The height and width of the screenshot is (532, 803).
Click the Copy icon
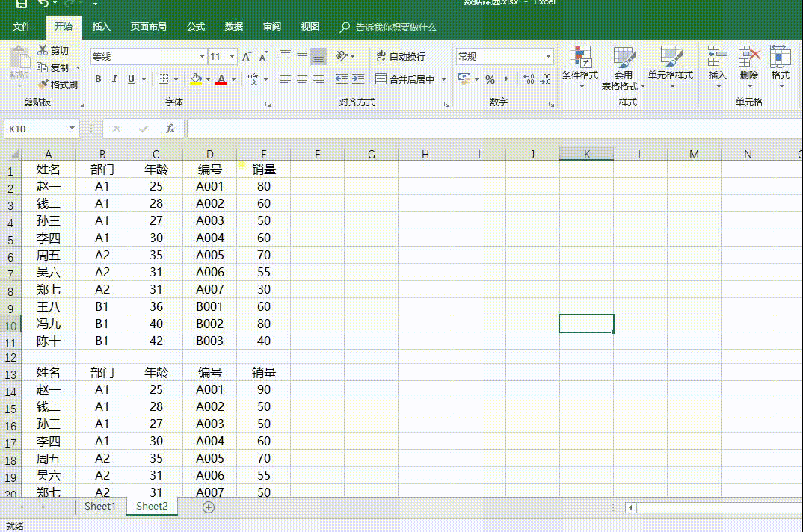point(54,67)
